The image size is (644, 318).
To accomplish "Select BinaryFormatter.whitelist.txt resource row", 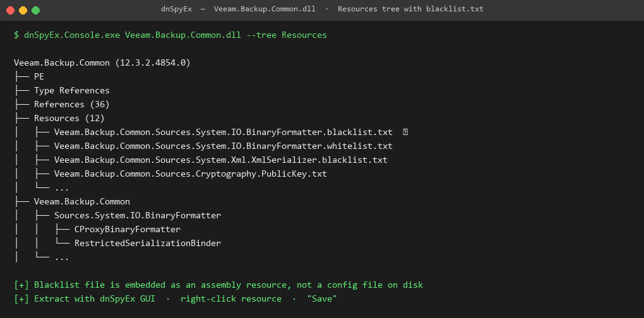I will click(x=223, y=146).
